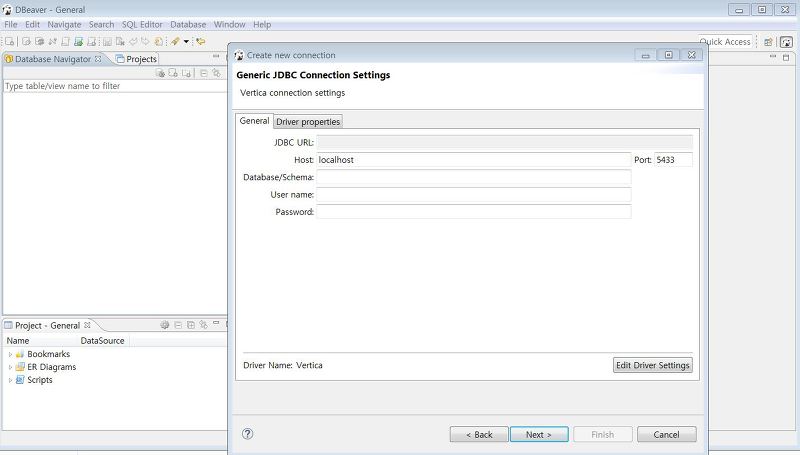Select the DBeaver perspective icon at top right

coord(786,42)
